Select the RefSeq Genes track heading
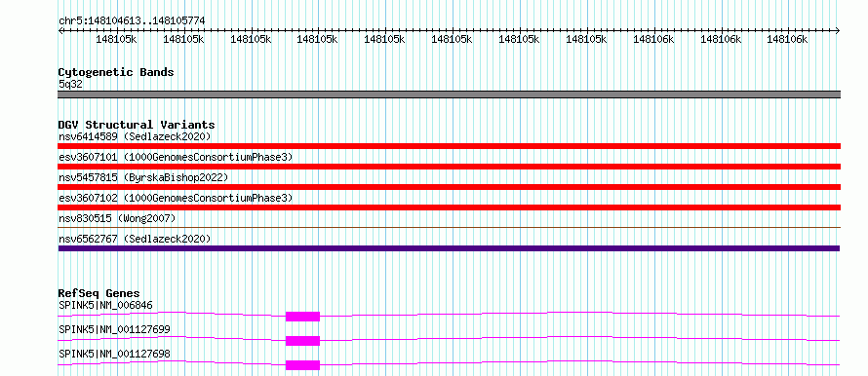 [99, 293]
